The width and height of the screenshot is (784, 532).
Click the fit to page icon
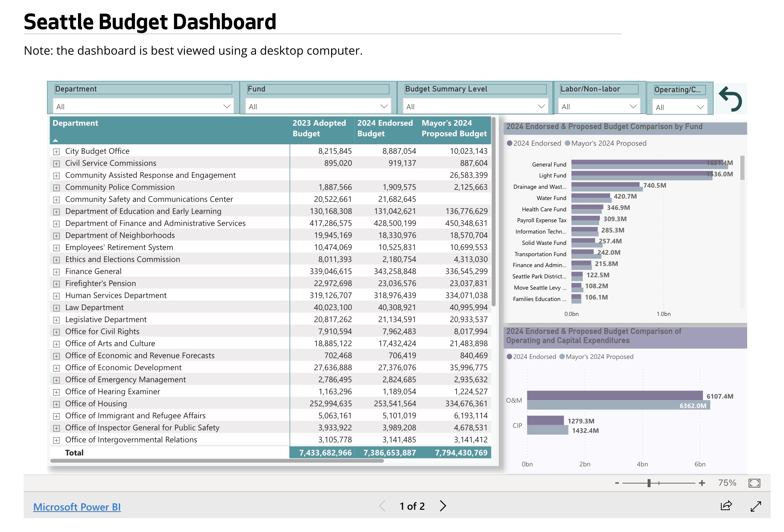click(754, 483)
